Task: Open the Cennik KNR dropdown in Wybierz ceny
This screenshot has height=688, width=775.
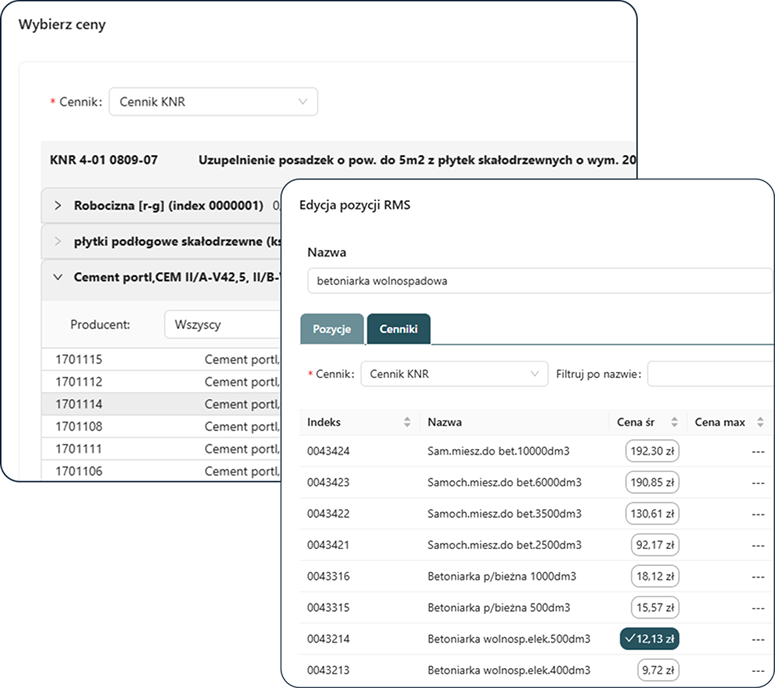Action: pos(213,102)
